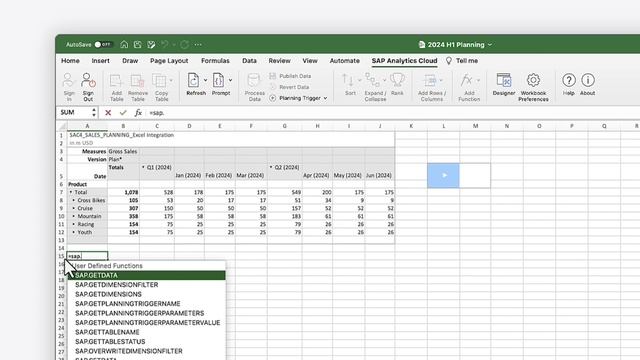Select SAP.GETPLANNINGTRIGGERPARAMETERS from the list

point(147,313)
